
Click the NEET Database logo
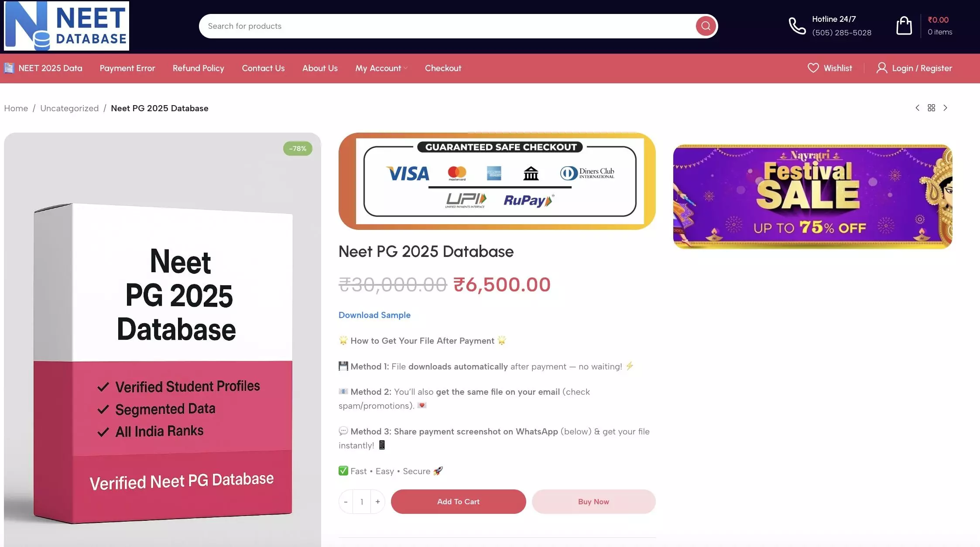point(66,26)
